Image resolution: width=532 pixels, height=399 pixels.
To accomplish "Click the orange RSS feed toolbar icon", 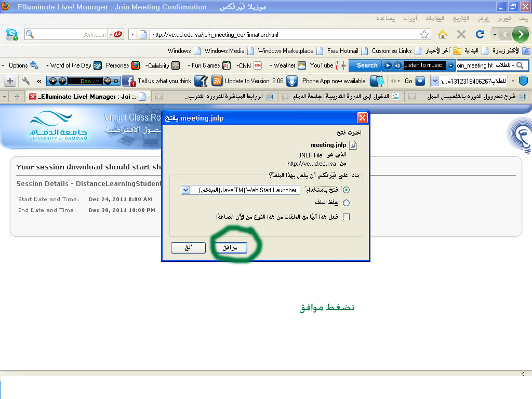I will pos(217,81).
